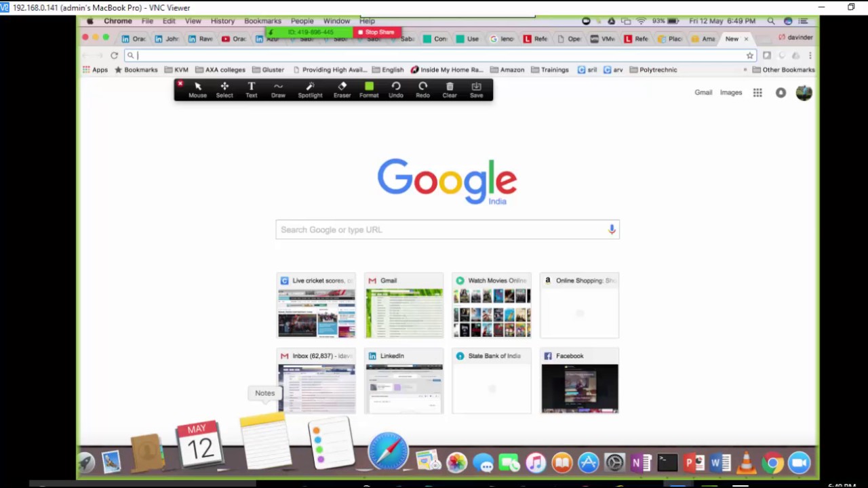Click the Gmail link on Google page
Screen dimensions: 868x488
coord(703,93)
